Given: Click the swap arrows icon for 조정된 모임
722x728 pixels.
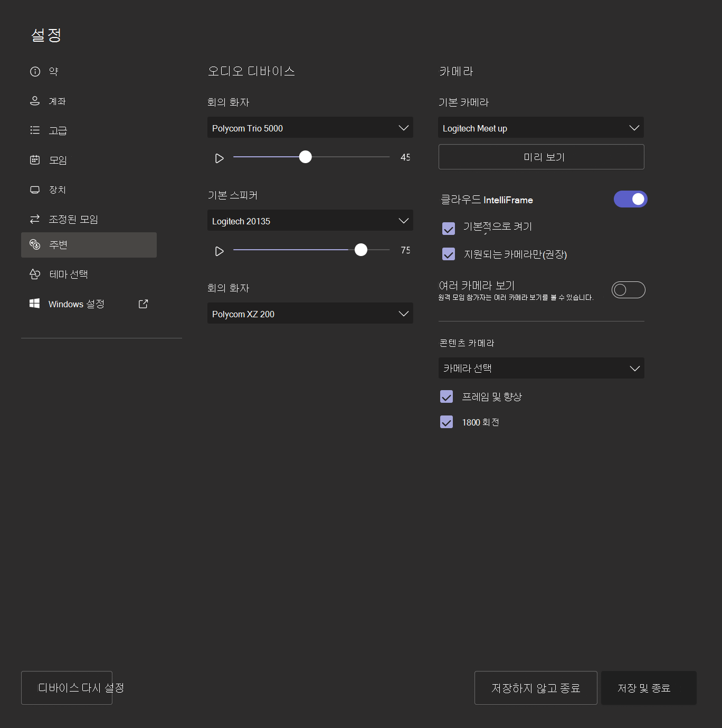Looking at the screenshot, I should pyautogui.click(x=35, y=219).
